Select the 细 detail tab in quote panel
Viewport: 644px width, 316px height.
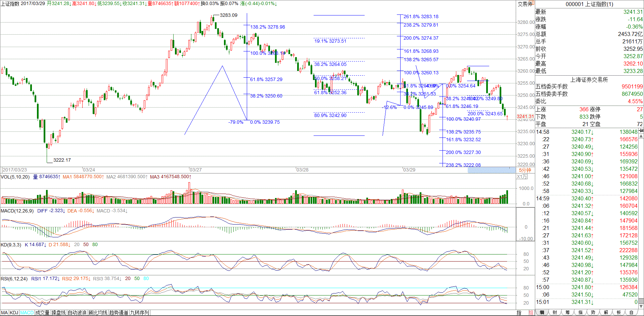coord(542,313)
